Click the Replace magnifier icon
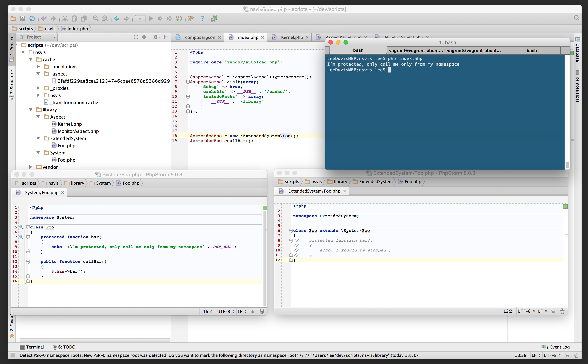 click(x=105, y=19)
